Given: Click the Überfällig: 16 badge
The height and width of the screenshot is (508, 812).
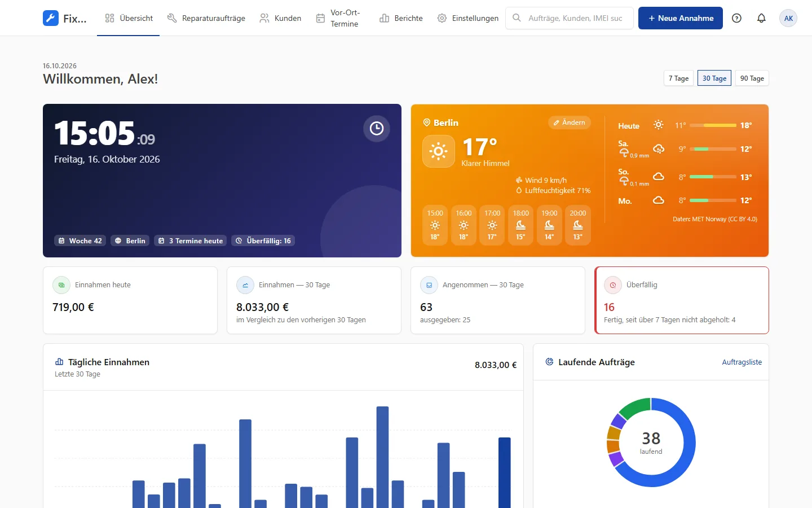Looking at the screenshot, I should [263, 241].
